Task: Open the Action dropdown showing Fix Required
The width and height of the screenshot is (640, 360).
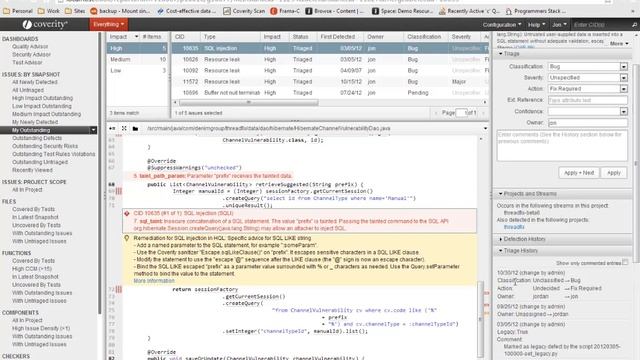Action: (624, 89)
